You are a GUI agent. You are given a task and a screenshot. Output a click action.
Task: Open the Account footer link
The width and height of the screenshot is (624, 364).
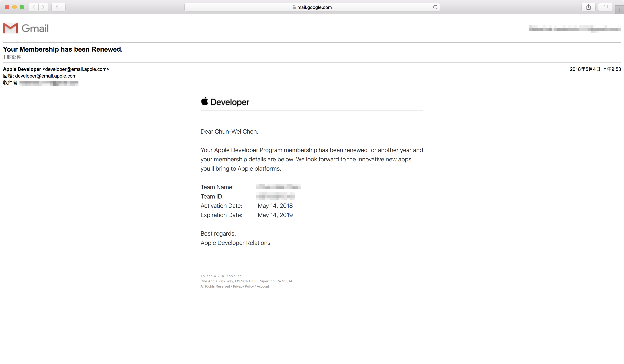(263, 286)
